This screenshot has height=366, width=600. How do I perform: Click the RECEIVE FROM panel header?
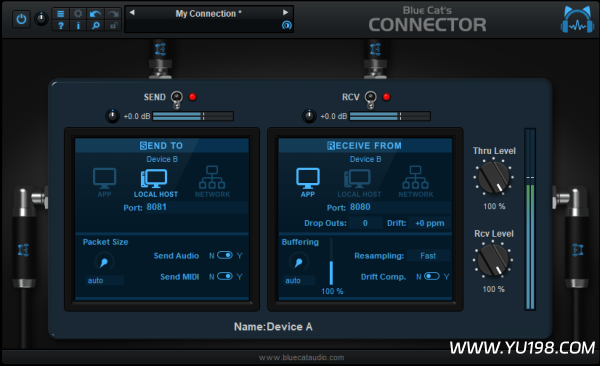[365, 145]
